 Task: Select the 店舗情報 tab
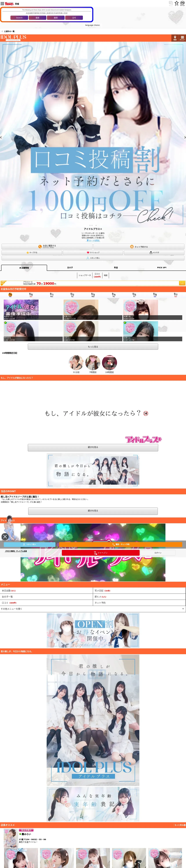24,268
